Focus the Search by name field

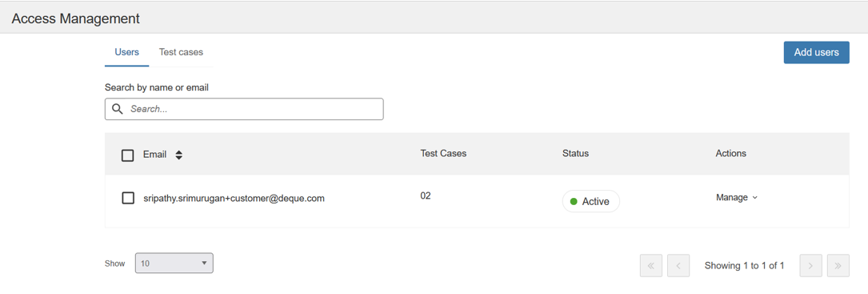pos(244,109)
